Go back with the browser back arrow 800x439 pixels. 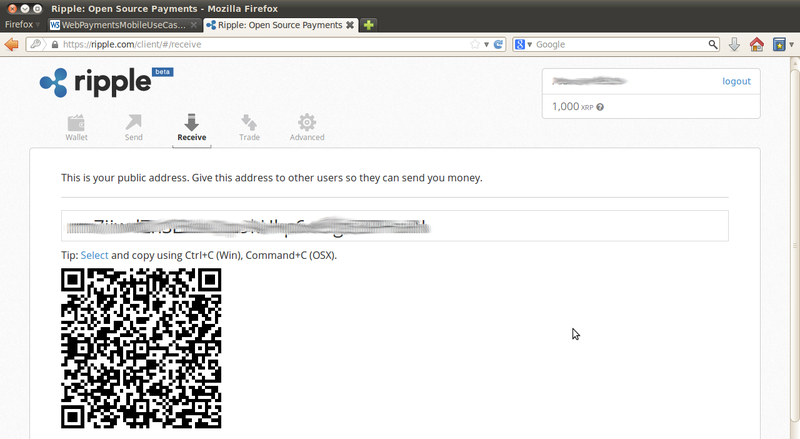click(11, 44)
